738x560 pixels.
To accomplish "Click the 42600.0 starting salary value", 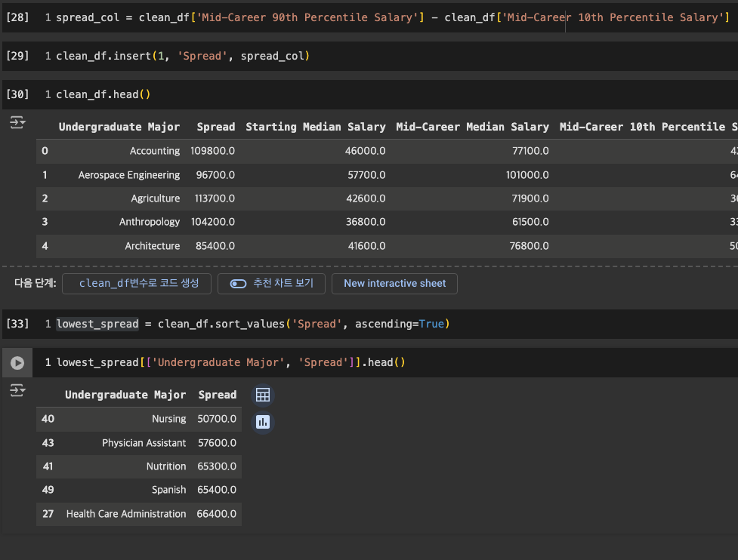I will pos(366,198).
